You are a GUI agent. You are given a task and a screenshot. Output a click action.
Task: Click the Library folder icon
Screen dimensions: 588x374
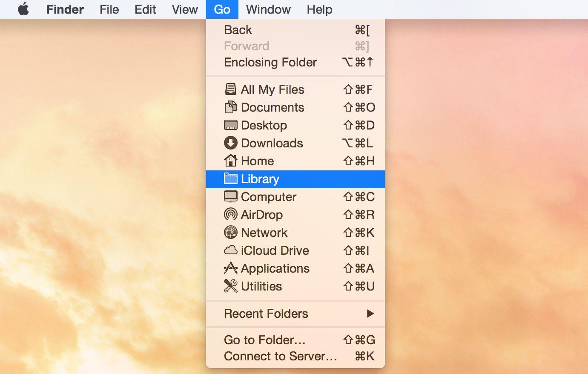tap(230, 179)
